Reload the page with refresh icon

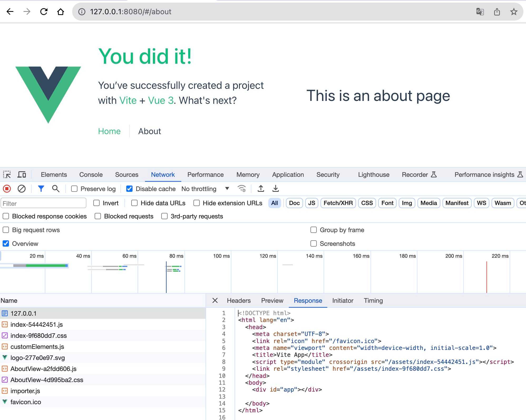pyautogui.click(x=44, y=12)
